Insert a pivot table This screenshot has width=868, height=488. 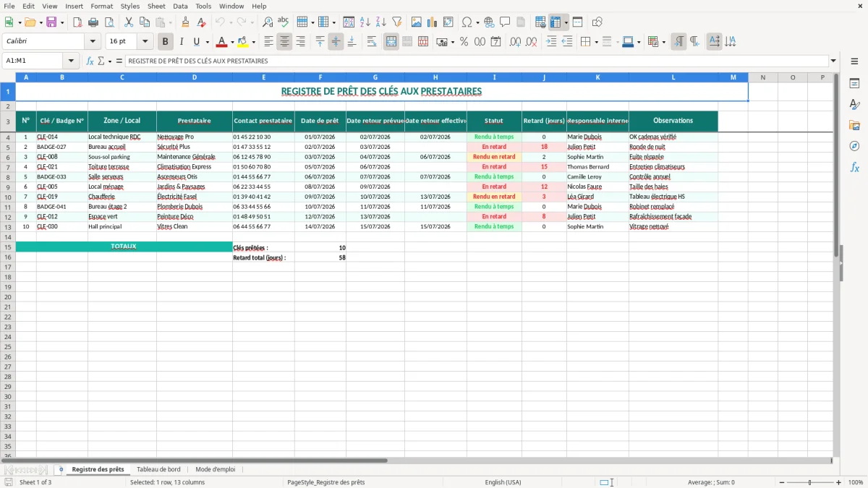point(448,22)
